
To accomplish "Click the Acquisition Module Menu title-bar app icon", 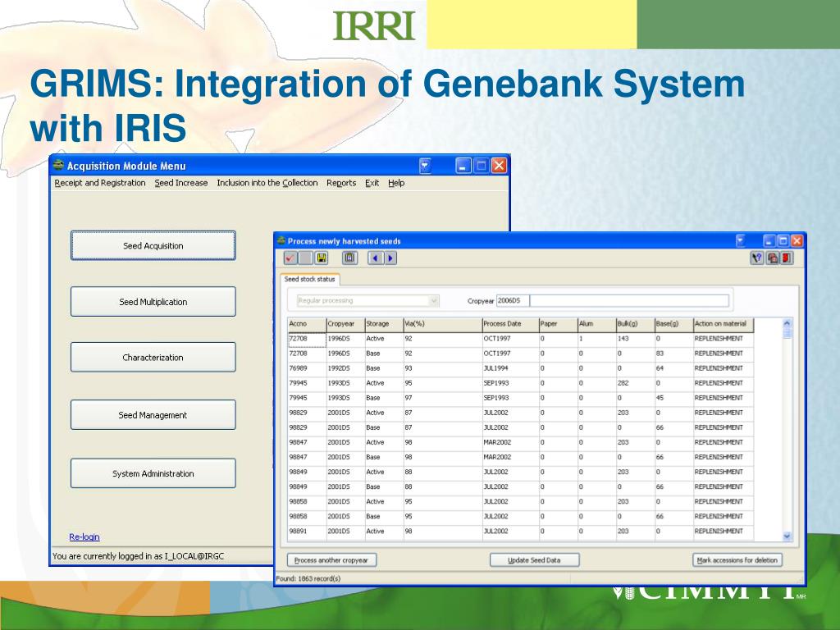I will (58, 165).
